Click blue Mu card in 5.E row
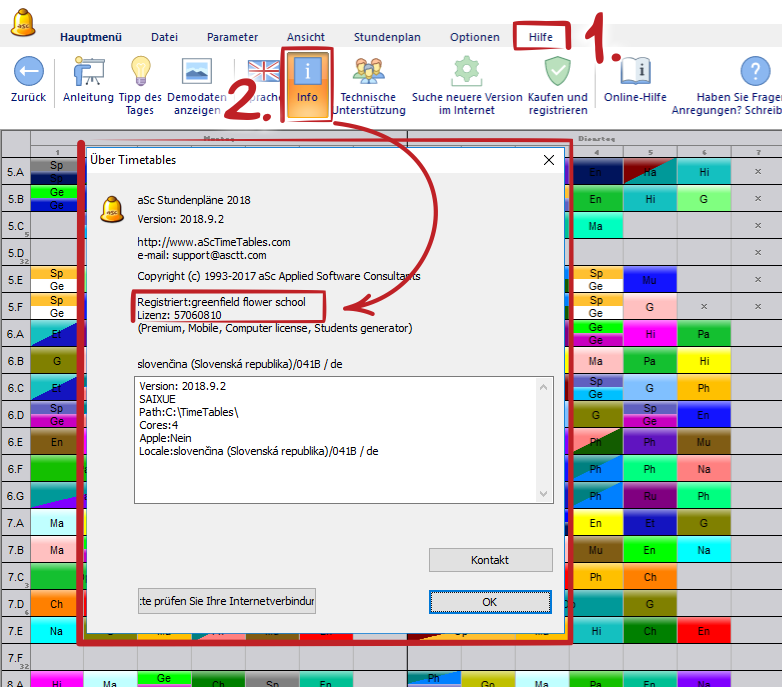Image resolution: width=782 pixels, height=687 pixels. pos(650,280)
